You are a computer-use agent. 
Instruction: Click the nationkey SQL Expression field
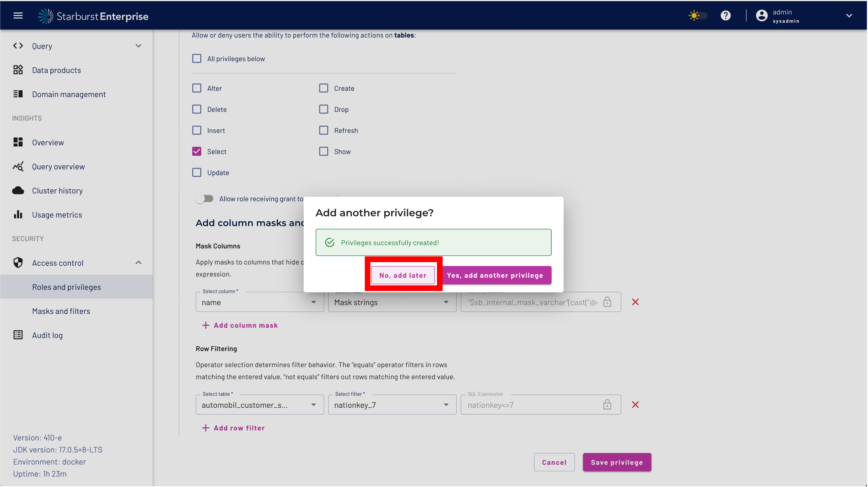(532, 404)
